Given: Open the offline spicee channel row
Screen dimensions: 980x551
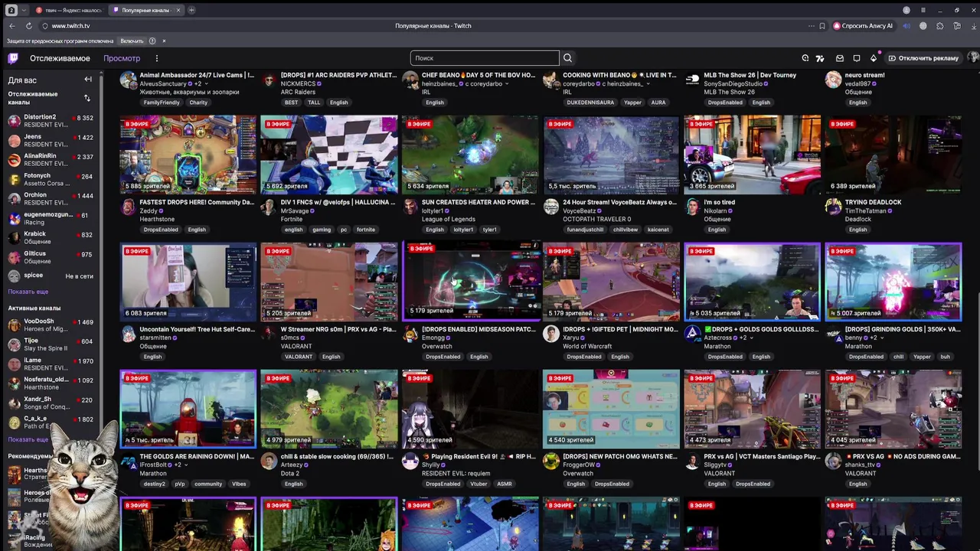Looking at the screenshot, I should pos(50,276).
